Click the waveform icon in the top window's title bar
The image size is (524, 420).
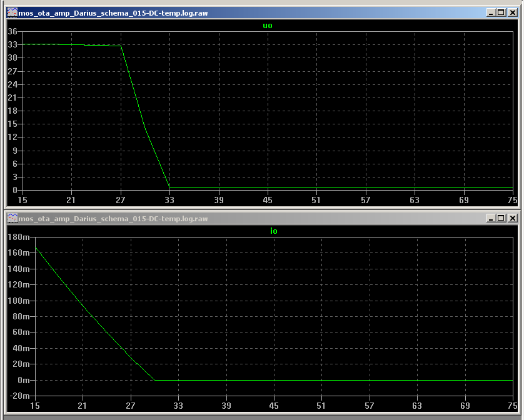pos(13,13)
